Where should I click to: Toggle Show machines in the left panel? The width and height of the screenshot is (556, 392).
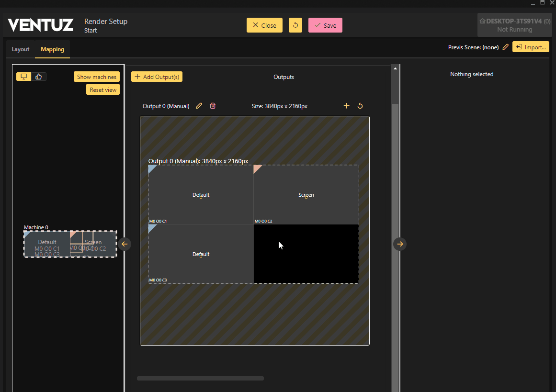point(97,77)
